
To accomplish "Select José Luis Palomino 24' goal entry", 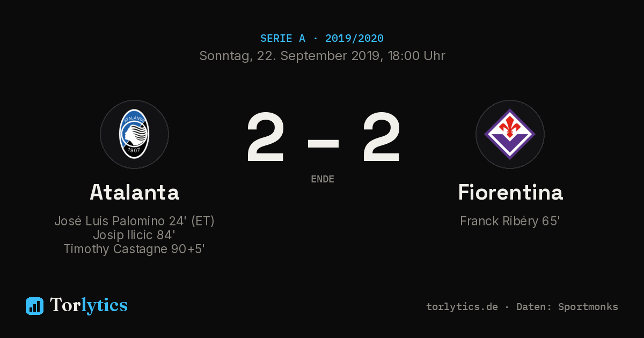I will (x=134, y=221).
